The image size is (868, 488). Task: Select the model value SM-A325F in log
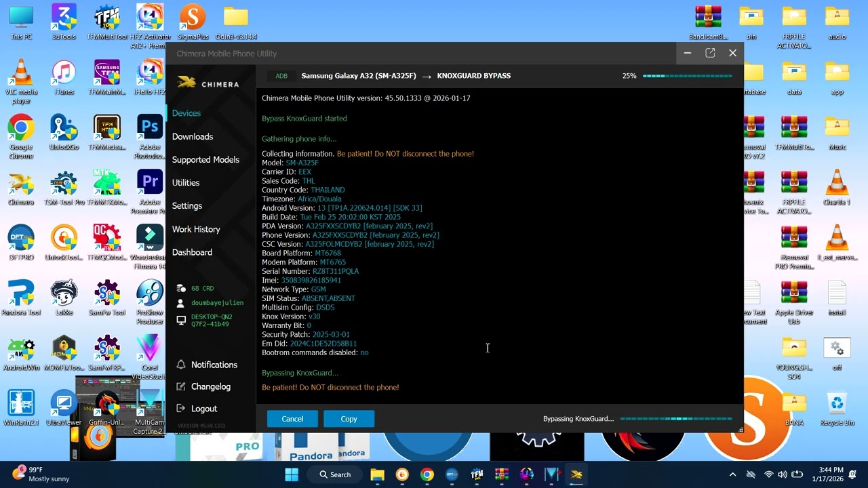pos(302,163)
